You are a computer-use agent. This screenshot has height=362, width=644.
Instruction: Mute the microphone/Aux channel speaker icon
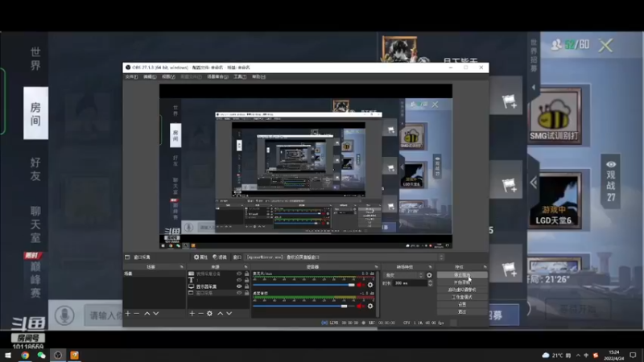click(x=360, y=285)
